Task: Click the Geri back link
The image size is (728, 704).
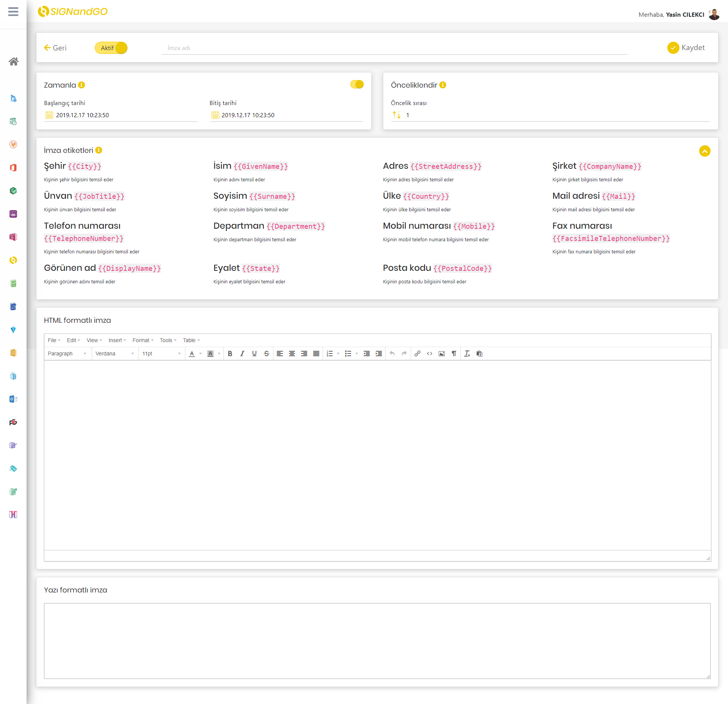Action: 55,47
